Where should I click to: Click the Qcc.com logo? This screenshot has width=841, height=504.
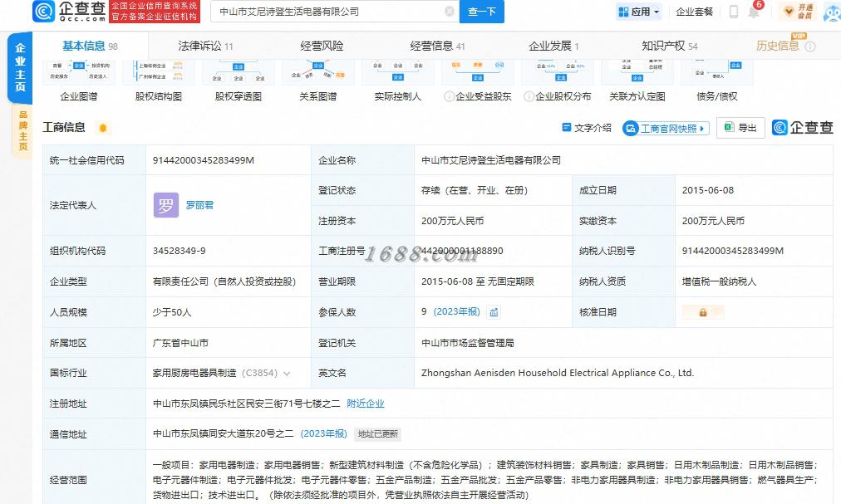(x=69, y=12)
